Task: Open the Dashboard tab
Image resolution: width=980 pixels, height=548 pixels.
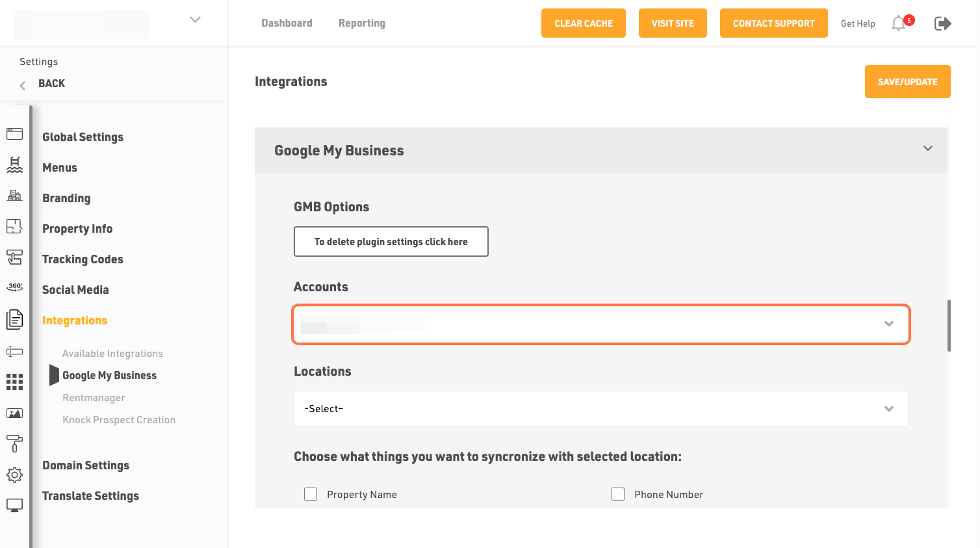Action: tap(287, 23)
